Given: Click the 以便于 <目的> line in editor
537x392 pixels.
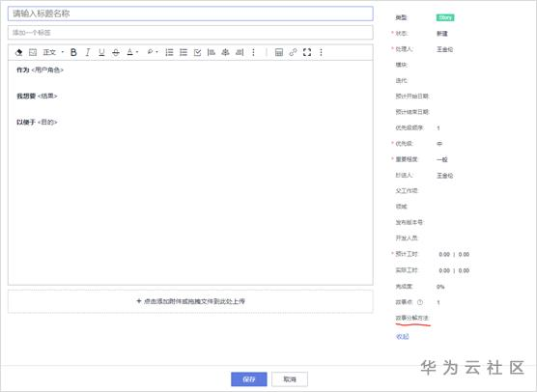Looking at the screenshot, I should click(37, 123).
